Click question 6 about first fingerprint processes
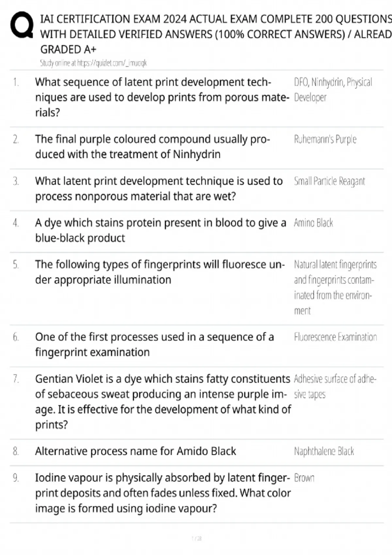The height and width of the screenshot is (556, 392). (155, 344)
